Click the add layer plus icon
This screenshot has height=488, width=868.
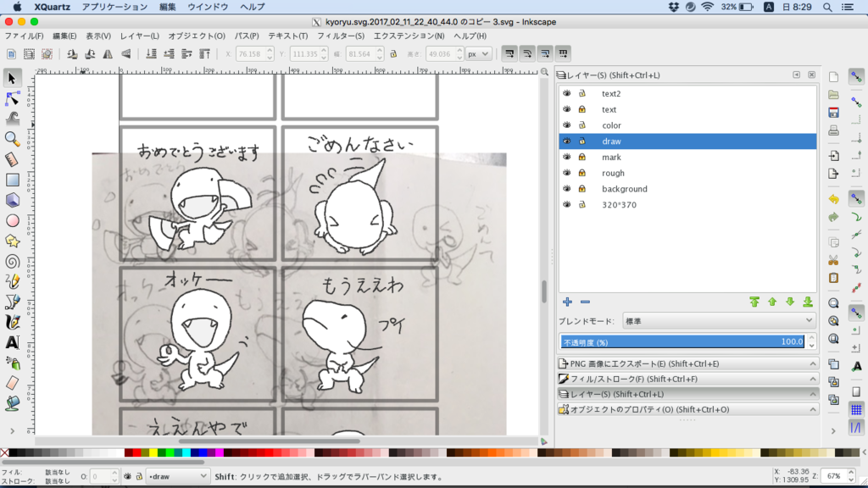567,302
